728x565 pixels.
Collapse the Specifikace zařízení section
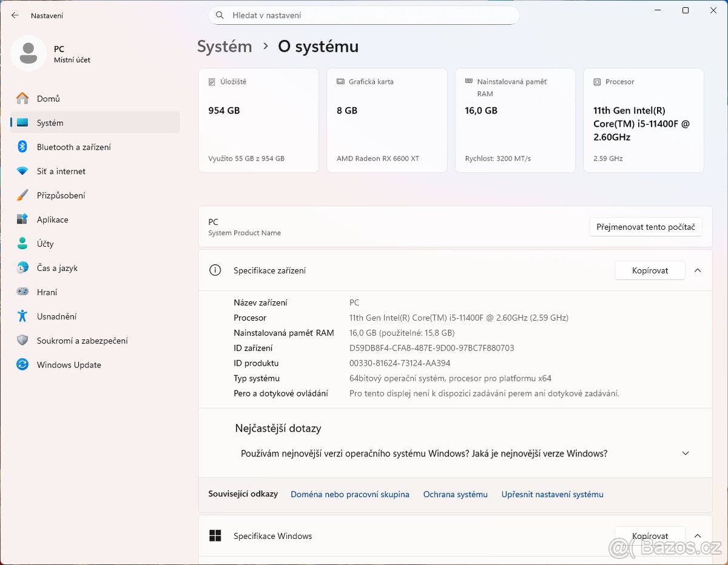tap(698, 270)
